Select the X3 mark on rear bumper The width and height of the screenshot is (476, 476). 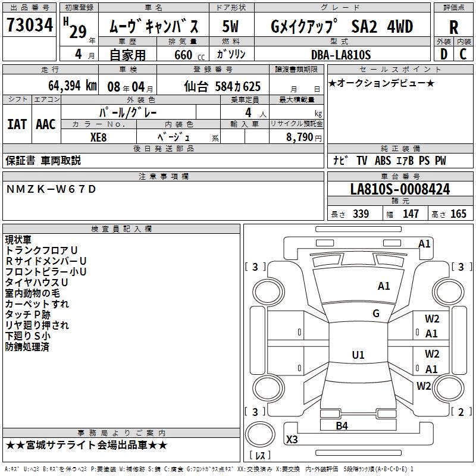292,439
